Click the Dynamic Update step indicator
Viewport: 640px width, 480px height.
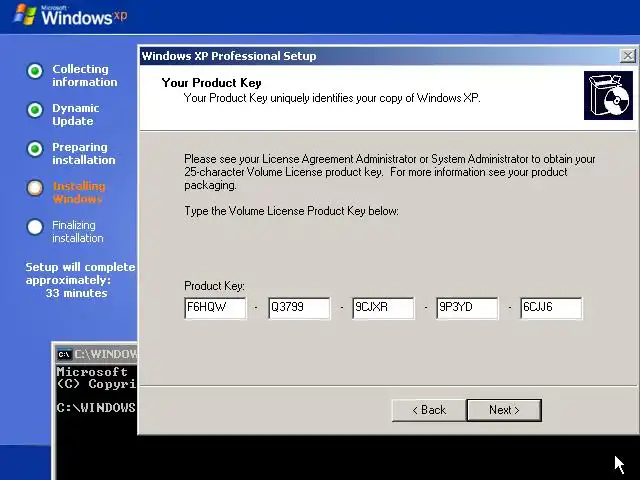click(35, 110)
